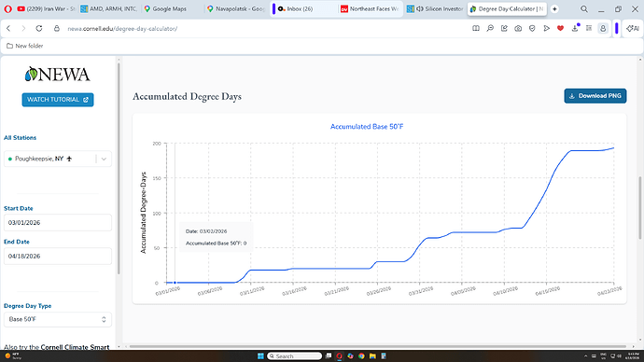Expand the Poughkeepsie, NY station dropdown
Image resolution: width=644 pixels, height=362 pixels.
tap(104, 159)
